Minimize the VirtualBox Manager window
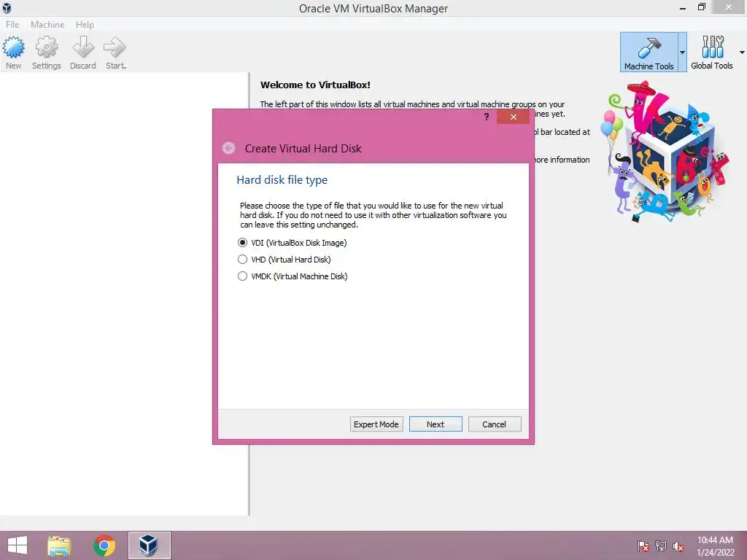Viewport: 747px width, 560px height. tap(682, 7)
